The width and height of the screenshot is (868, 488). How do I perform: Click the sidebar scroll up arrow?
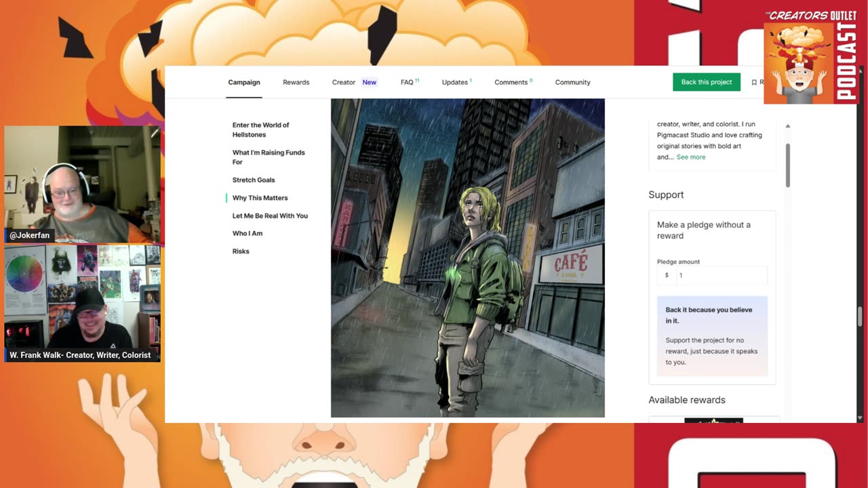pos(787,126)
